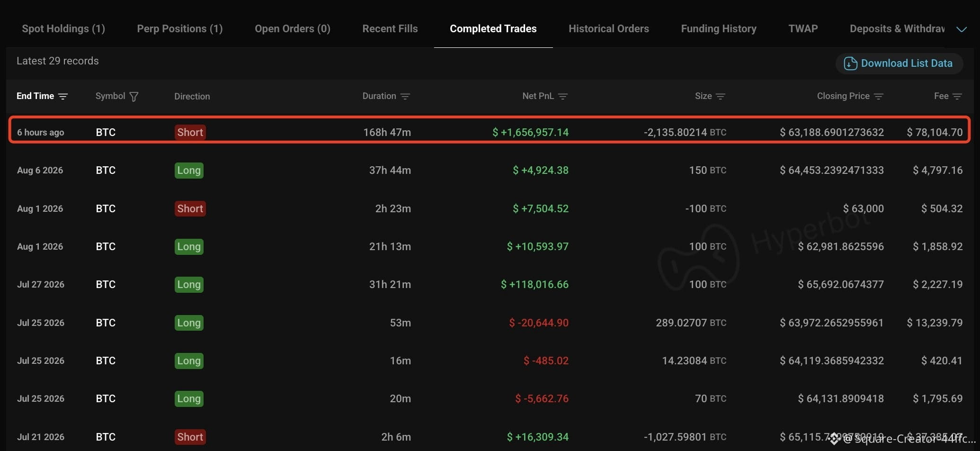Click the Closing Price column header
980x451 pixels.
pyautogui.click(x=843, y=96)
